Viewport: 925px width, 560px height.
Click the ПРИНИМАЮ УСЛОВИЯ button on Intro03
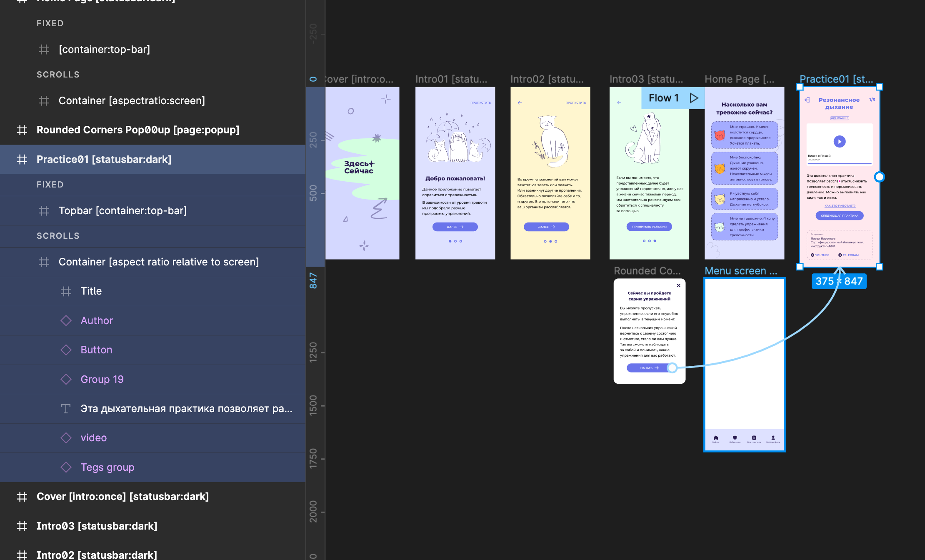pyautogui.click(x=649, y=227)
